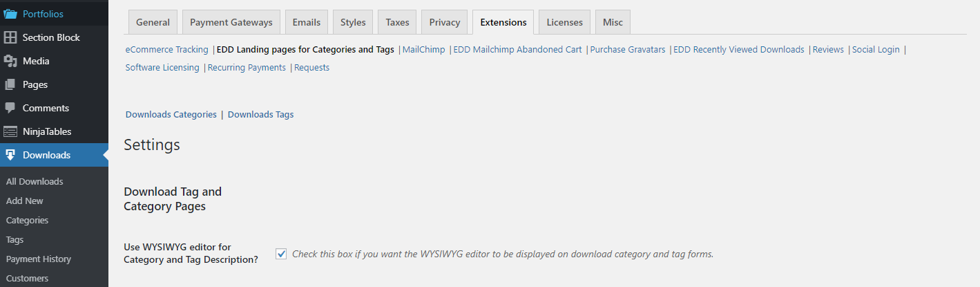Image resolution: width=980 pixels, height=287 pixels.
Task: Uncheck the WYSIWYG editor checkbox
Action: pos(281,254)
